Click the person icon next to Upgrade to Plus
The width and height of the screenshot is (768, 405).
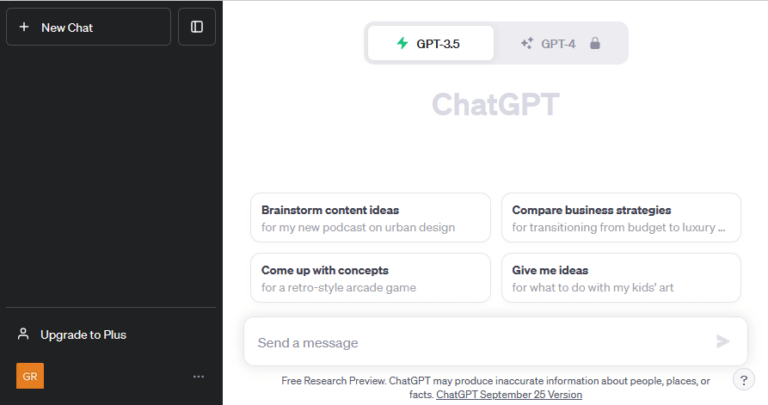[24, 334]
